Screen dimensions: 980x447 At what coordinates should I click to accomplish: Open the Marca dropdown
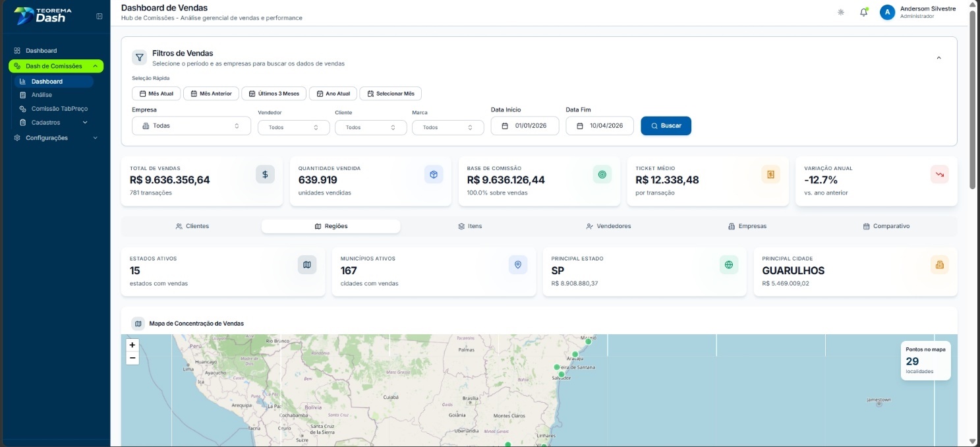(448, 127)
